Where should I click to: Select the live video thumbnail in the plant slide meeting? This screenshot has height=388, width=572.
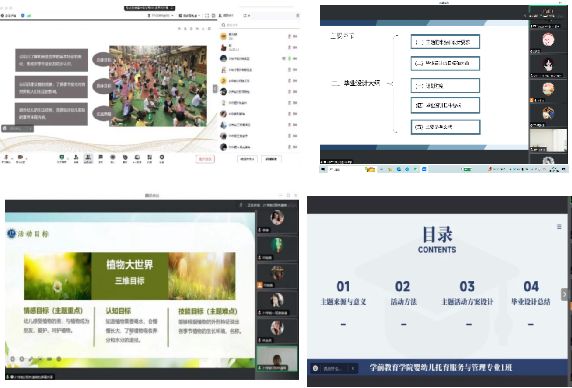coord(277,358)
